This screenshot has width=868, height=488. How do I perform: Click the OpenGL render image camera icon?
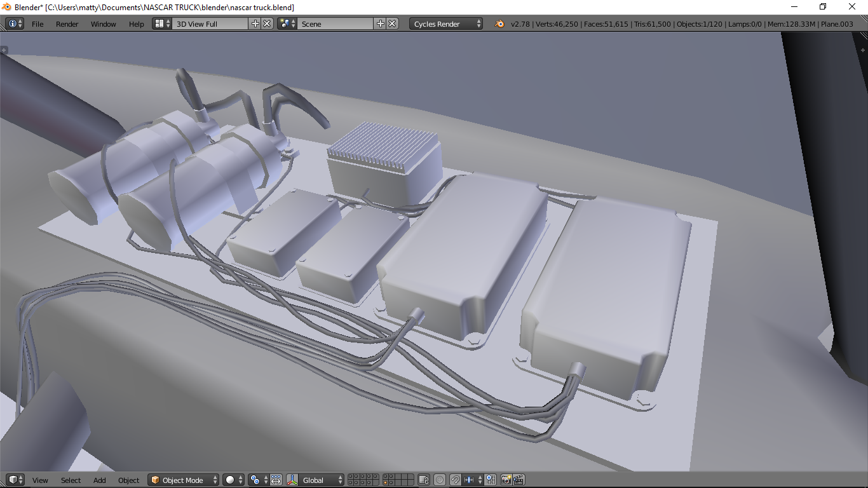506,480
